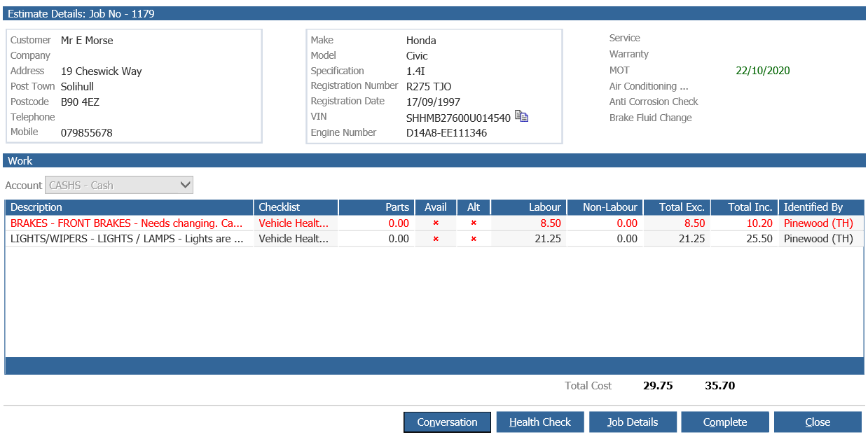Sort by the Description column header
This screenshot has height=437, width=868.
[130, 207]
